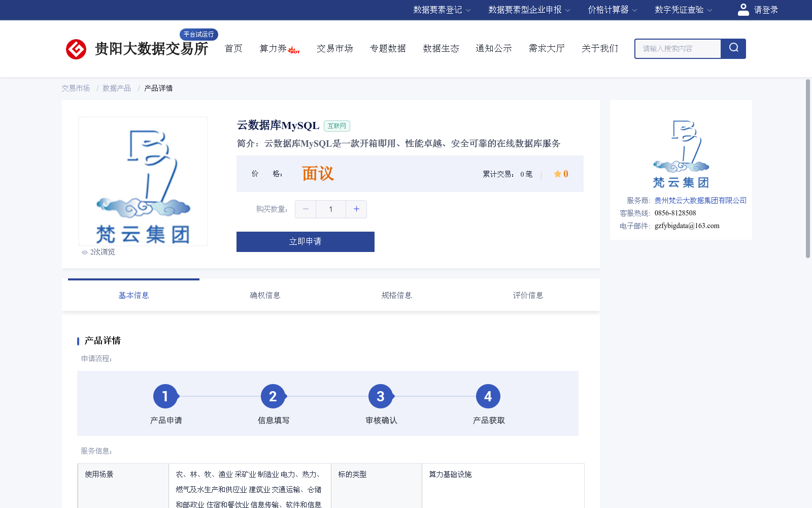Open the 关于我们 nav item
812x508 pixels.
pos(600,49)
